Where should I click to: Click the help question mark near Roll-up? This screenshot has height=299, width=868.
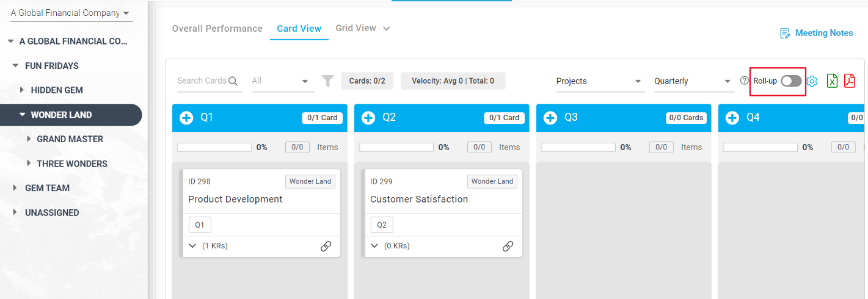tap(744, 81)
